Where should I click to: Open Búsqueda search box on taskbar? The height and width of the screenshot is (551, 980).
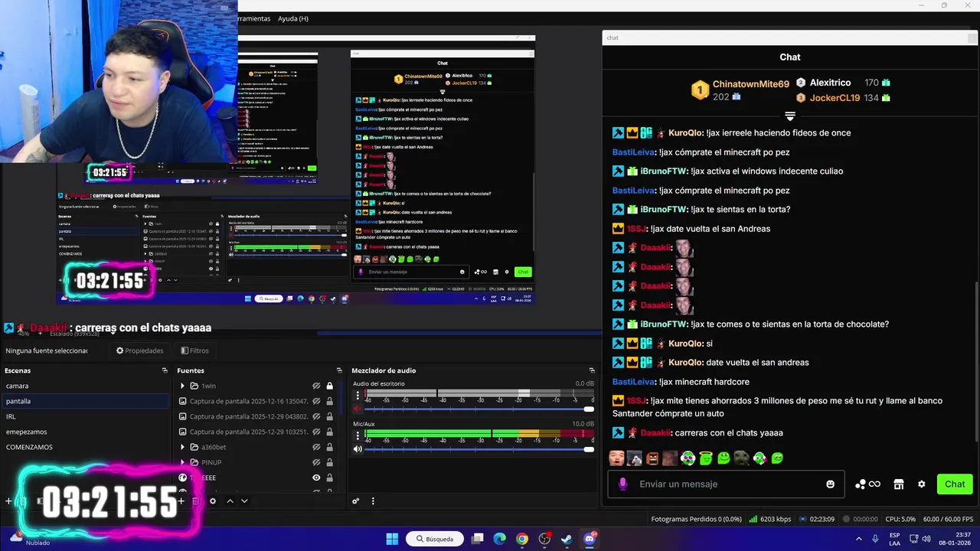pos(435,539)
